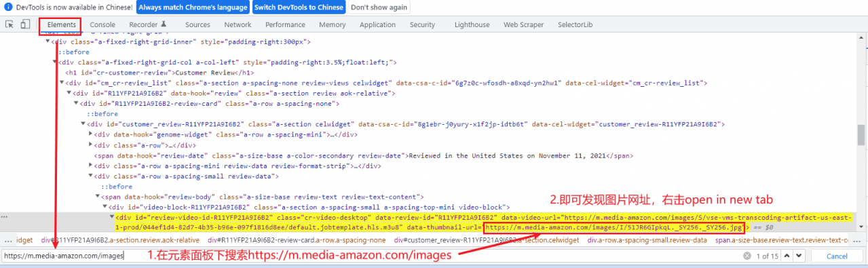The width and height of the screenshot is (868, 268).
Task: Select the review-date span element row
Action: (363, 155)
